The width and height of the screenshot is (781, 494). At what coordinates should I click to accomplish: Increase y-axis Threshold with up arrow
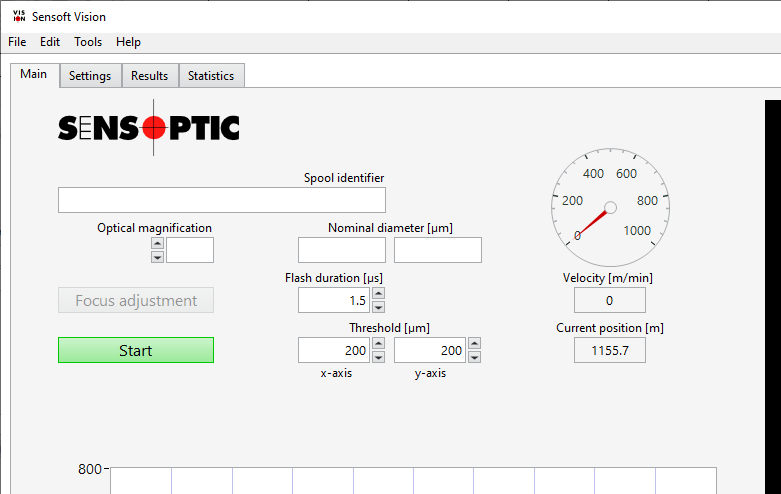[475, 343]
